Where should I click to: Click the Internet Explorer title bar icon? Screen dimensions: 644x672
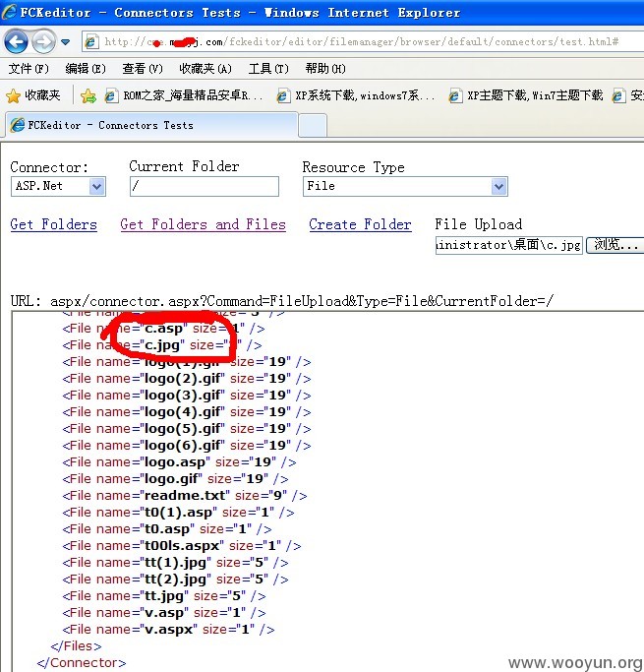10,12
